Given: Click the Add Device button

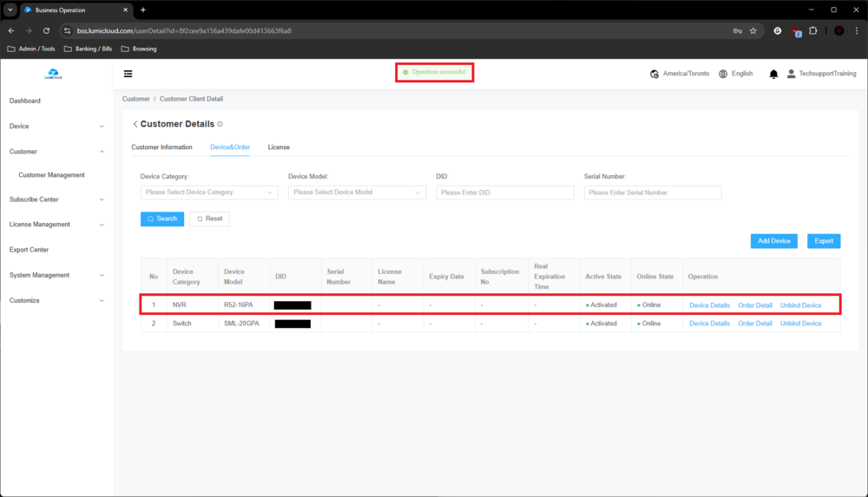Looking at the screenshot, I should click(773, 241).
